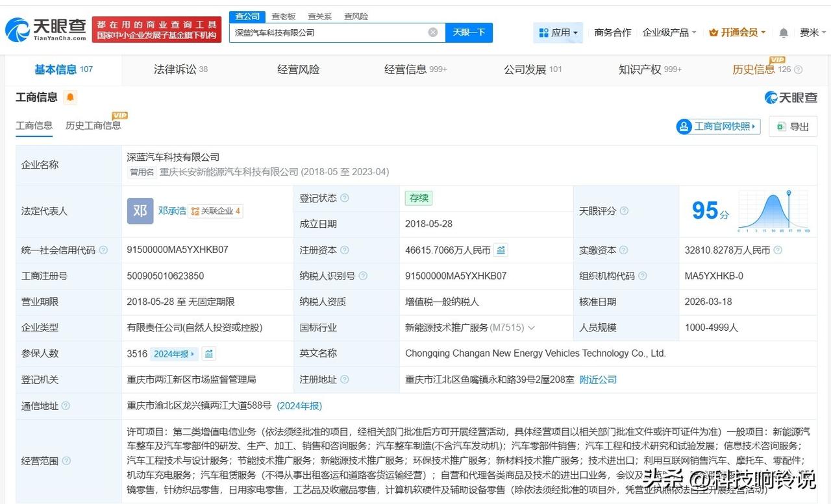
Task: Open legal representative 邓承浩 profile link
Action: pyautogui.click(x=172, y=211)
